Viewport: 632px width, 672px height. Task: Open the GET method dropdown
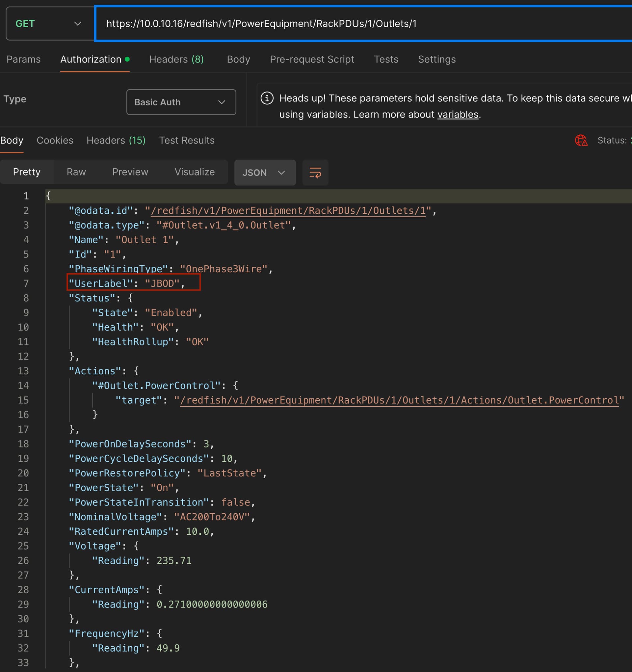pyautogui.click(x=50, y=24)
